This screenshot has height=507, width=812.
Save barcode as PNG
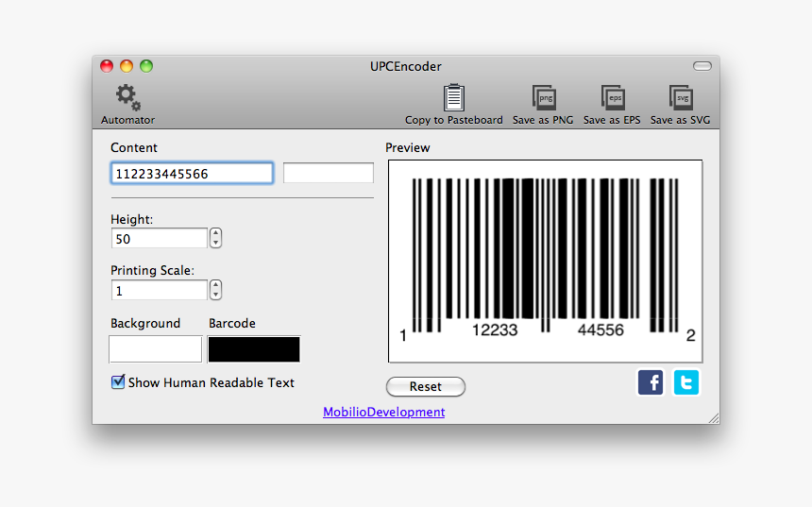point(544,97)
